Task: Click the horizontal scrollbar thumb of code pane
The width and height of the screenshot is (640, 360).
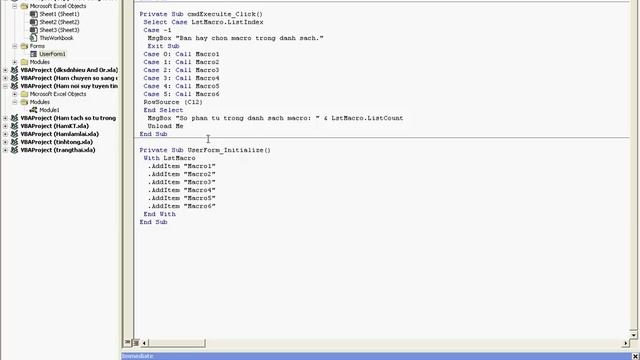Action: pyautogui.click(x=176, y=343)
